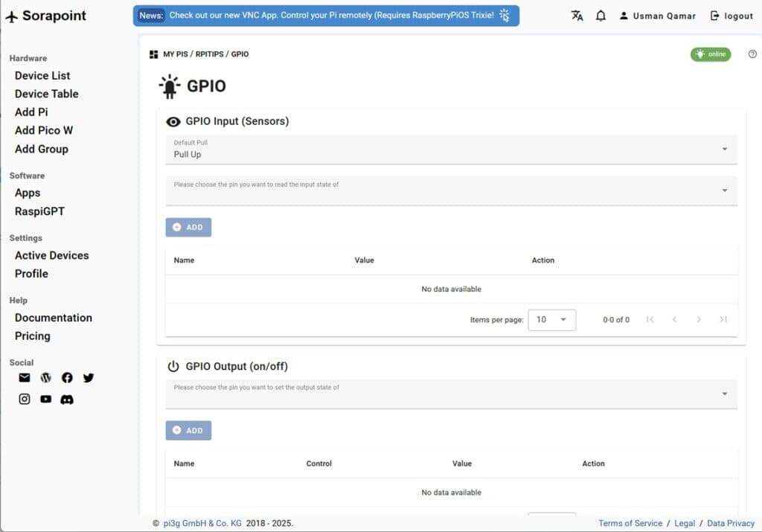Open the YouTube social icon

coord(46,400)
